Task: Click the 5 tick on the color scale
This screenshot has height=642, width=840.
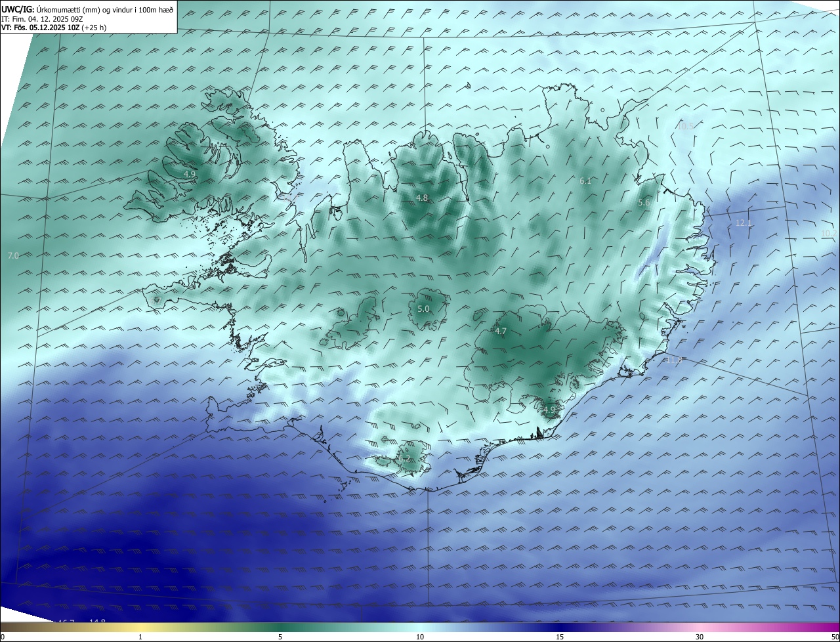Action: [280, 637]
